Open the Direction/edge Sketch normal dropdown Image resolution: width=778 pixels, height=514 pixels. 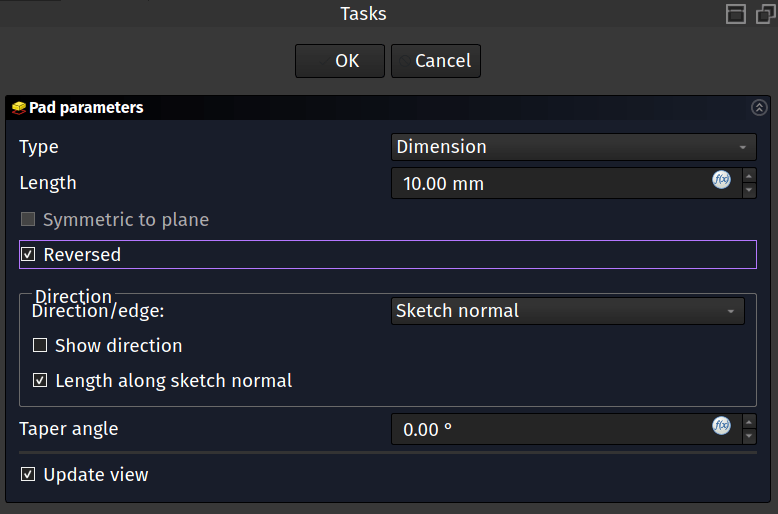click(x=567, y=311)
